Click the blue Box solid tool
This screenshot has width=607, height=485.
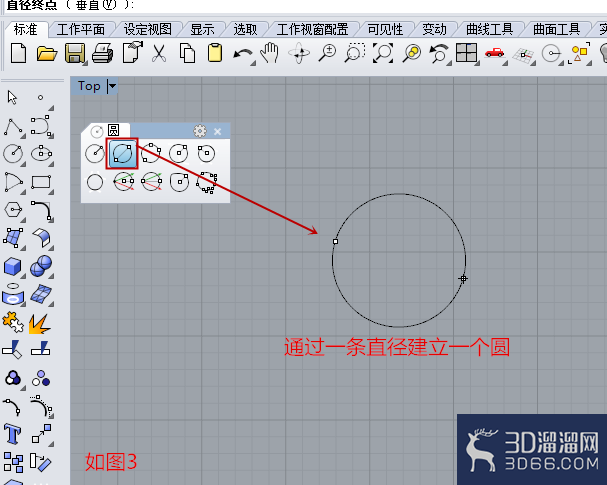tap(12, 266)
